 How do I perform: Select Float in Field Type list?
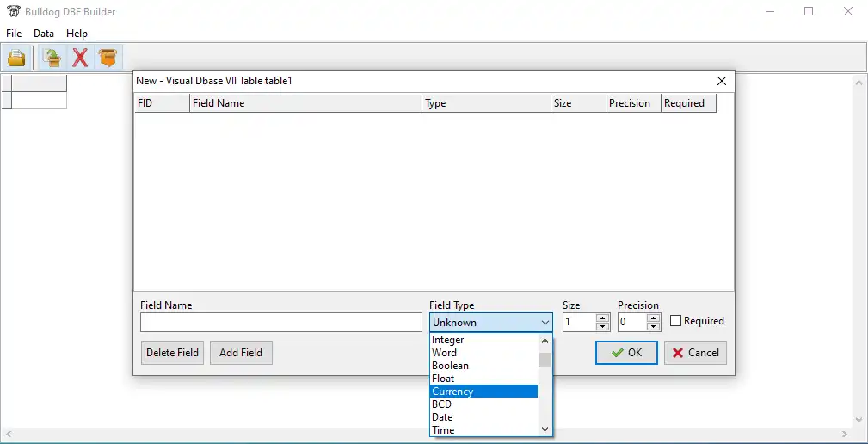coord(484,379)
